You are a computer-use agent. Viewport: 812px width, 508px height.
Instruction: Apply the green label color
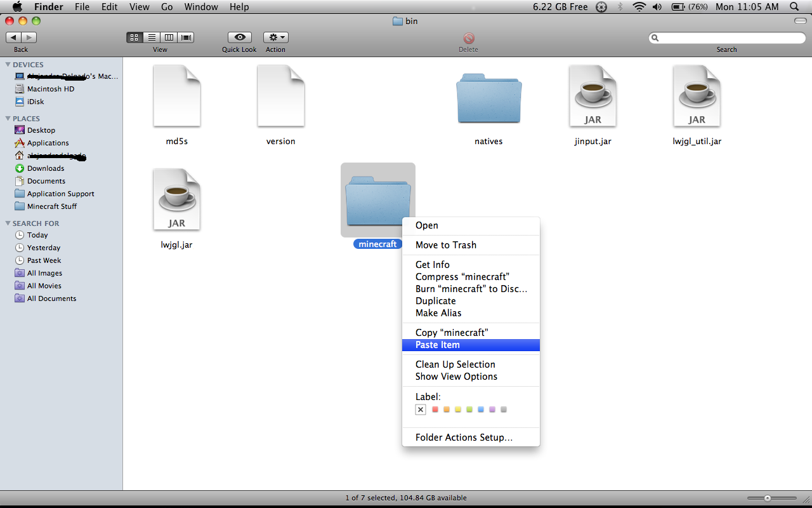[469, 410]
